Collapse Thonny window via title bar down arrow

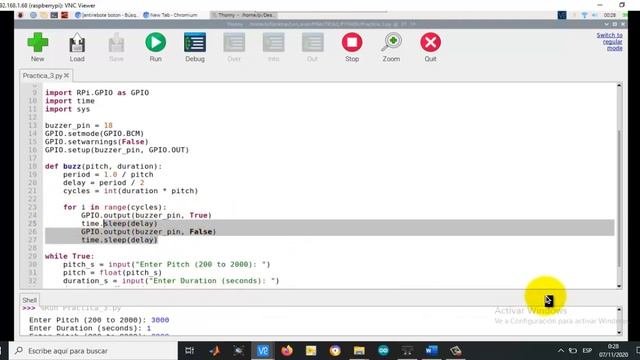click(x=607, y=24)
